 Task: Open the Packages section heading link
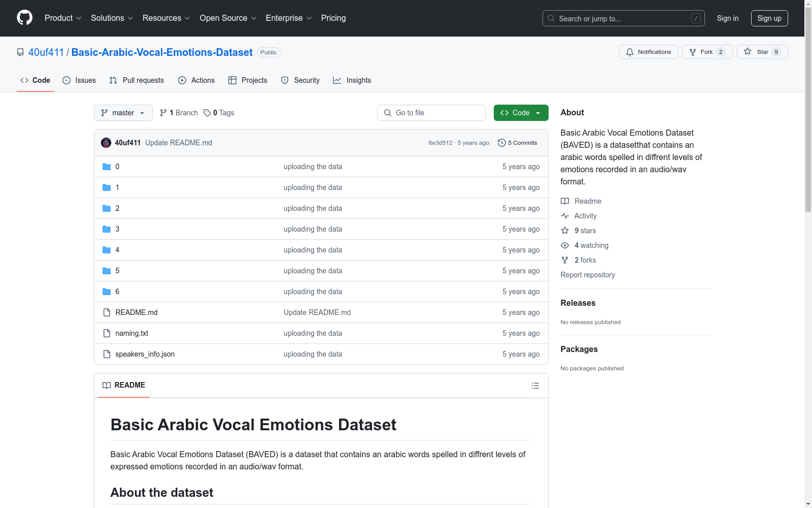[x=579, y=349]
